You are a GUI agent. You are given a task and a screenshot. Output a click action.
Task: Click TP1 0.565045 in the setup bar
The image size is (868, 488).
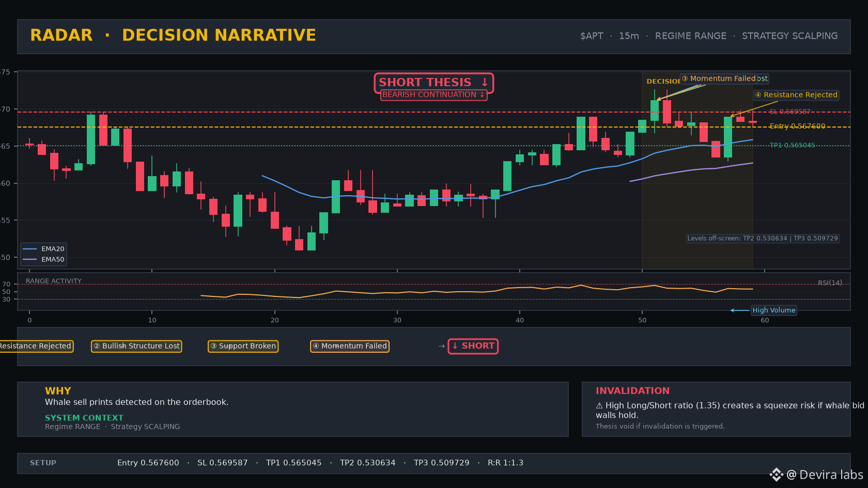point(294,463)
